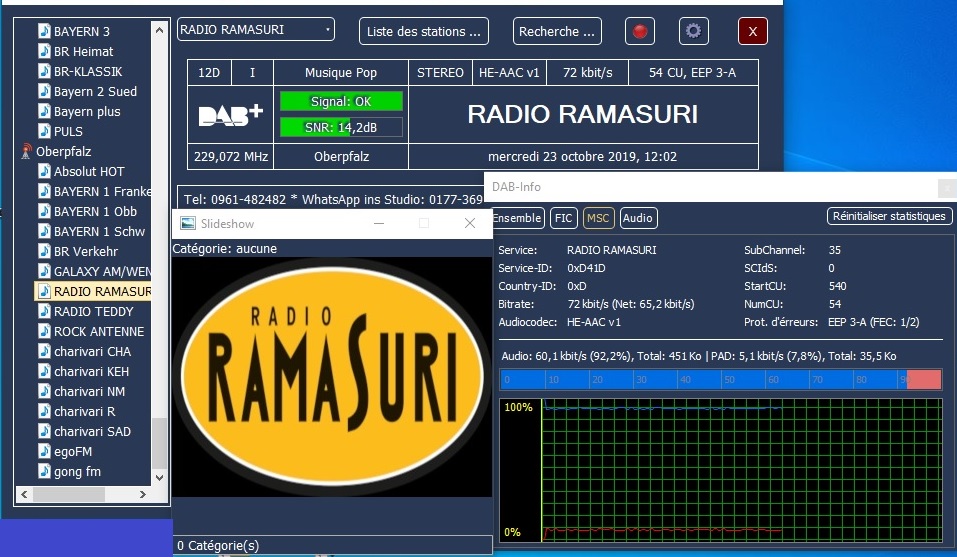Click the '0 Catégorie(s)' status text
The height and width of the screenshot is (557, 957).
[x=218, y=545]
